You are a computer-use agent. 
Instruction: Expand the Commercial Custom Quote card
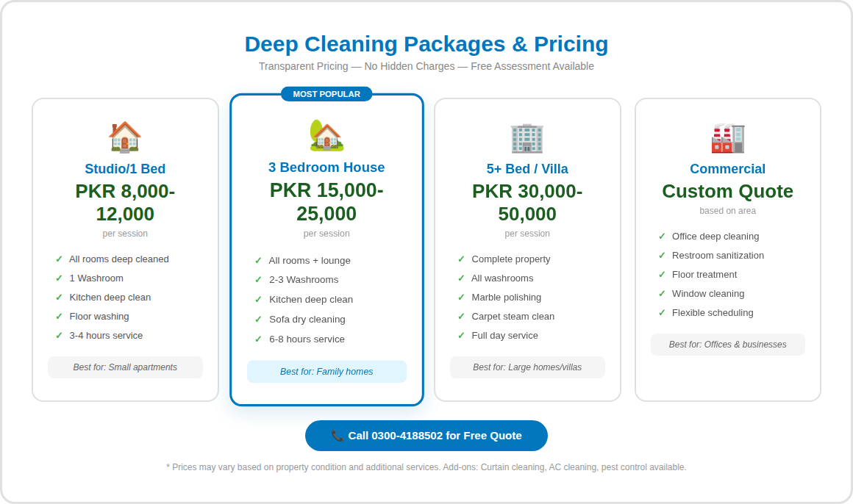728,248
